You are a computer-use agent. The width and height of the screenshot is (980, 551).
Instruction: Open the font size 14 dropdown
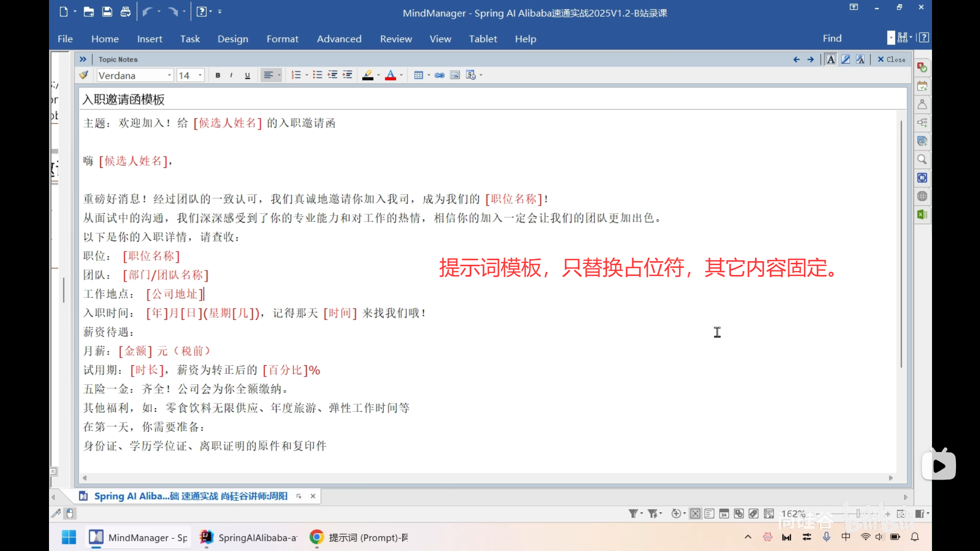[199, 75]
